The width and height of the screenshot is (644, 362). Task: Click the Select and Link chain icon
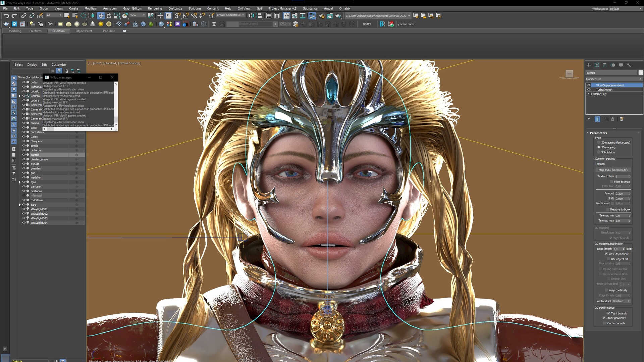(x=24, y=16)
